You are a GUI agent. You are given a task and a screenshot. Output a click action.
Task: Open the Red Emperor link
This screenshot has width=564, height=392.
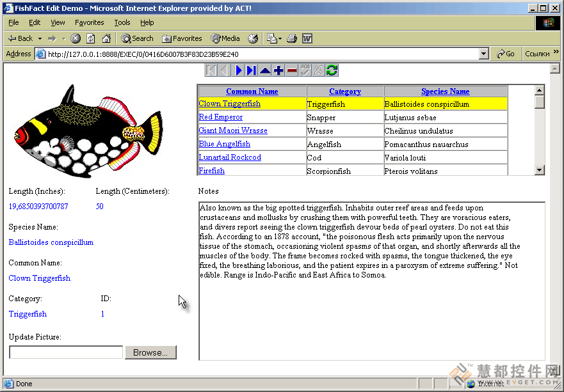point(220,117)
